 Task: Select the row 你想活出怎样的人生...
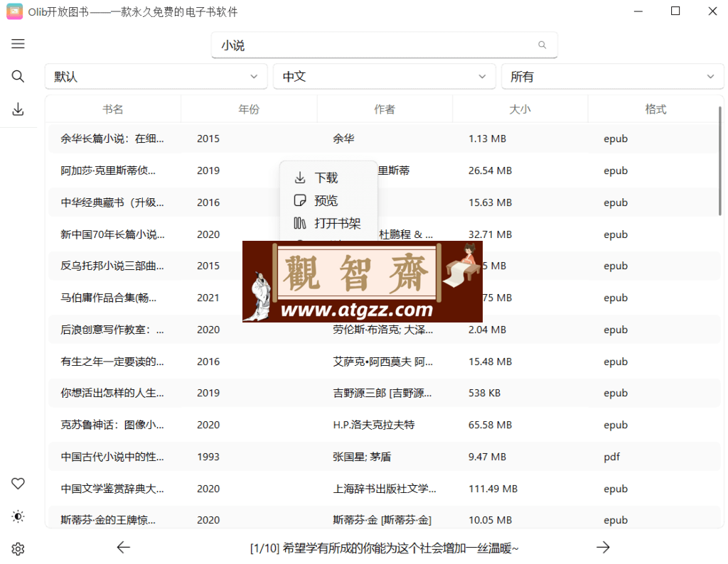(384, 393)
